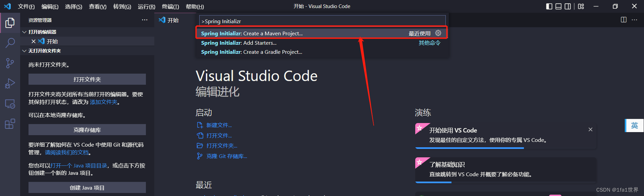Screen dimensions: 644x196
Task: Choose Spring Initializr: Add Starters
Action: (x=321, y=43)
